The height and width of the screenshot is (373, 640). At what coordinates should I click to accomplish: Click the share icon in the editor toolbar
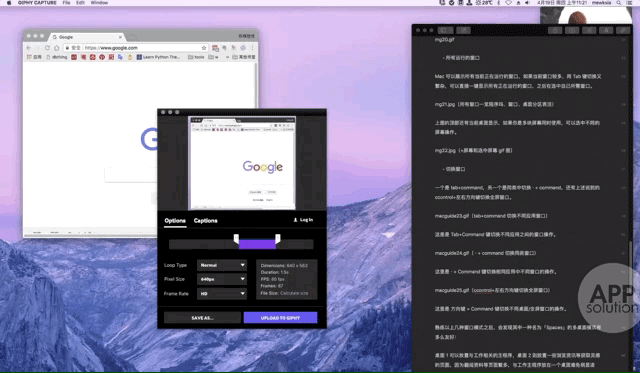[555, 30]
